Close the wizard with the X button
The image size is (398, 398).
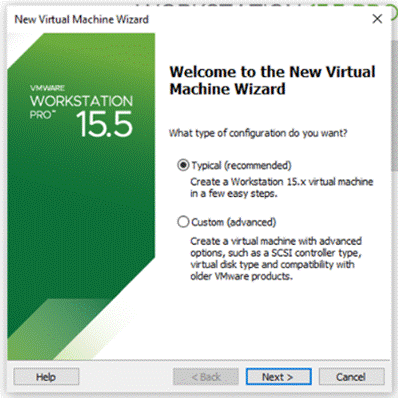377,19
